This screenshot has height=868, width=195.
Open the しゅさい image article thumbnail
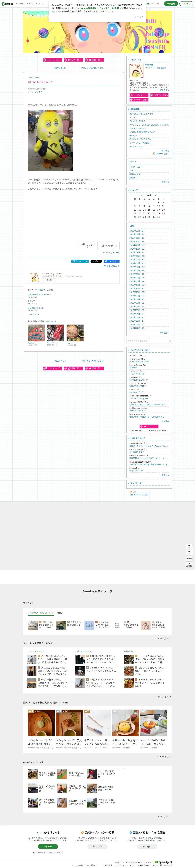[x=75, y=333]
